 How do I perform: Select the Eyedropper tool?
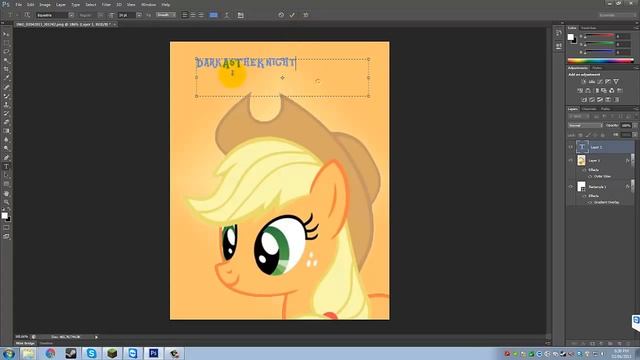tap(6, 78)
